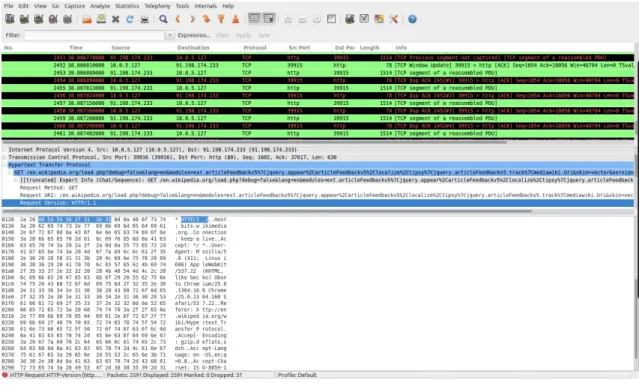
Task: Open a capture file folder icon
Action: click(x=87, y=19)
